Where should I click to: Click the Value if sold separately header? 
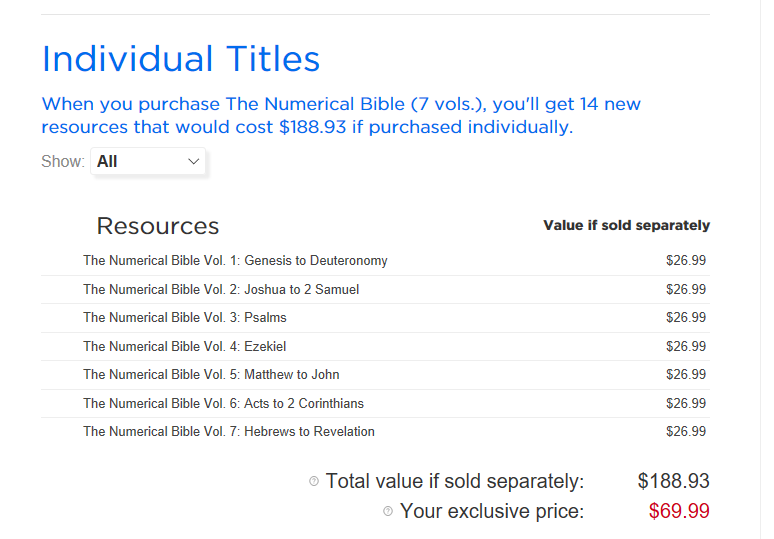[x=626, y=226]
